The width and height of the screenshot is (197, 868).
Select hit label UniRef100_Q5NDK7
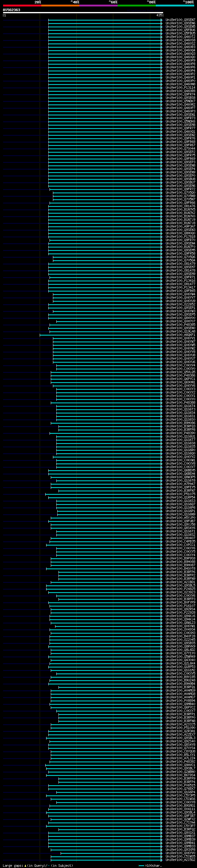pos(180,101)
